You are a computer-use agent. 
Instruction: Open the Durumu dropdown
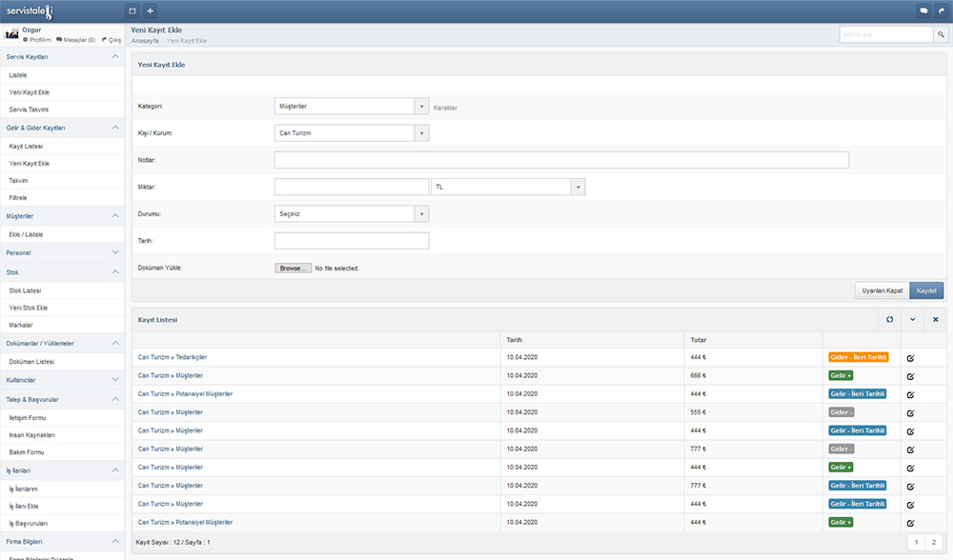pos(421,214)
